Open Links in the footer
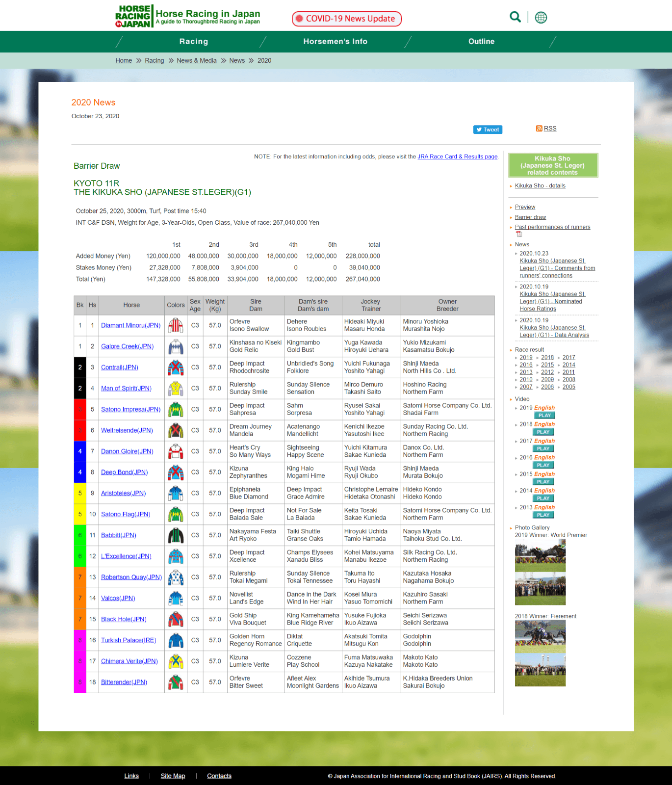This screenshot has width=672, height=785. 131,776
